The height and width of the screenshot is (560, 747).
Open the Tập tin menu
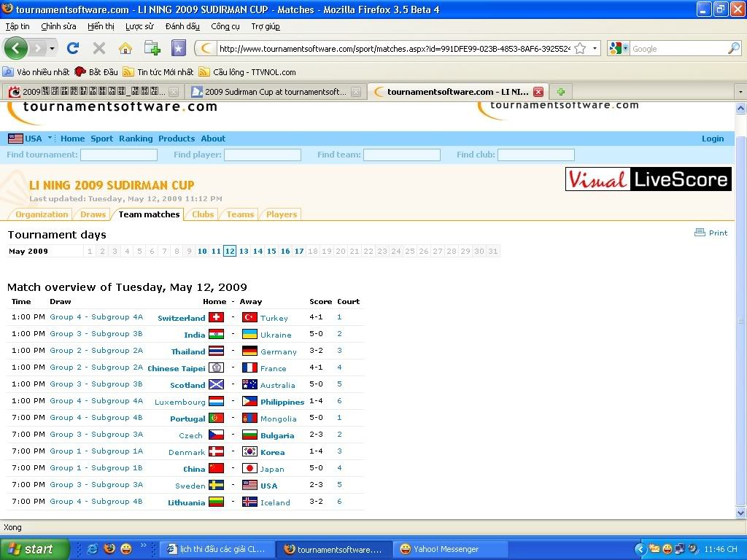pyautogui.click(x=18, y=26)
